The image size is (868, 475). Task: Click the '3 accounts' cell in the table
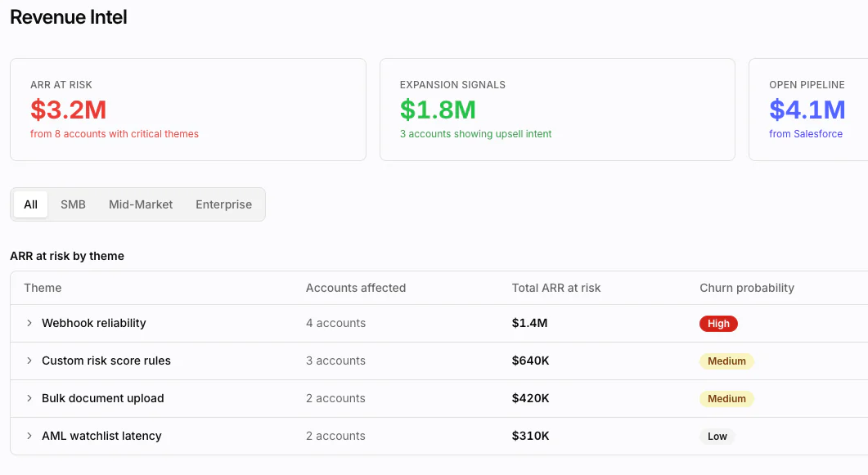pyautogui.click(x=335, y=361)
